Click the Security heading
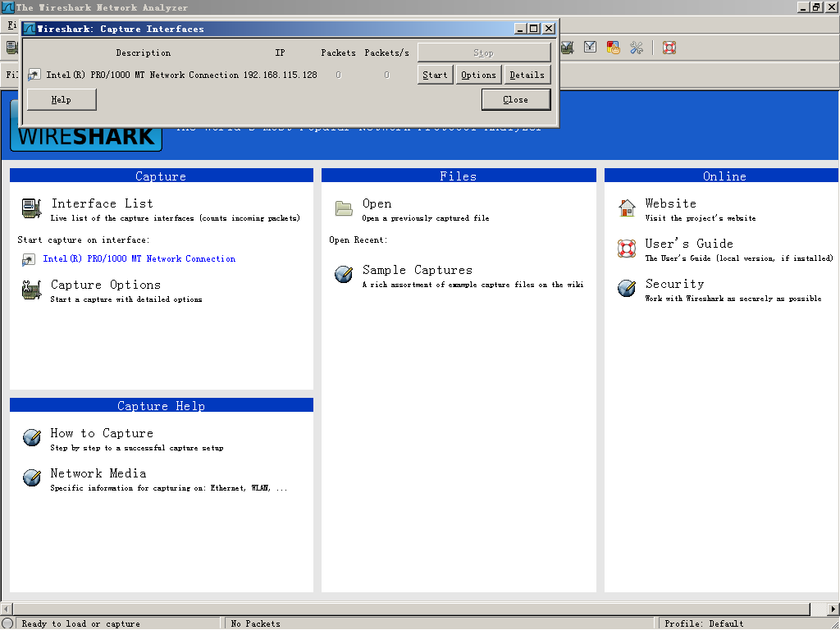840x630 pixels. pos(674,284)
